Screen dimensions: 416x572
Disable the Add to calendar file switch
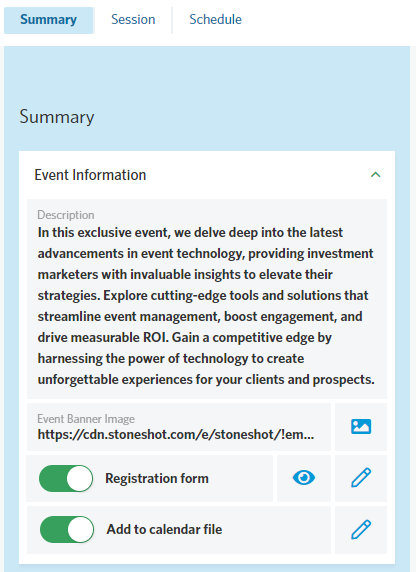[67, 529]
